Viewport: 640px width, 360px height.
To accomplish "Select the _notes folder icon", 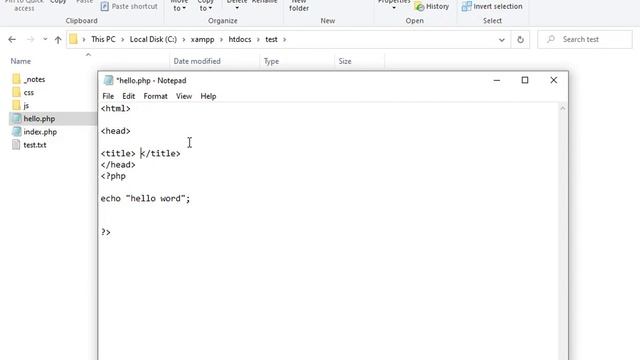I will pos(16,79).
